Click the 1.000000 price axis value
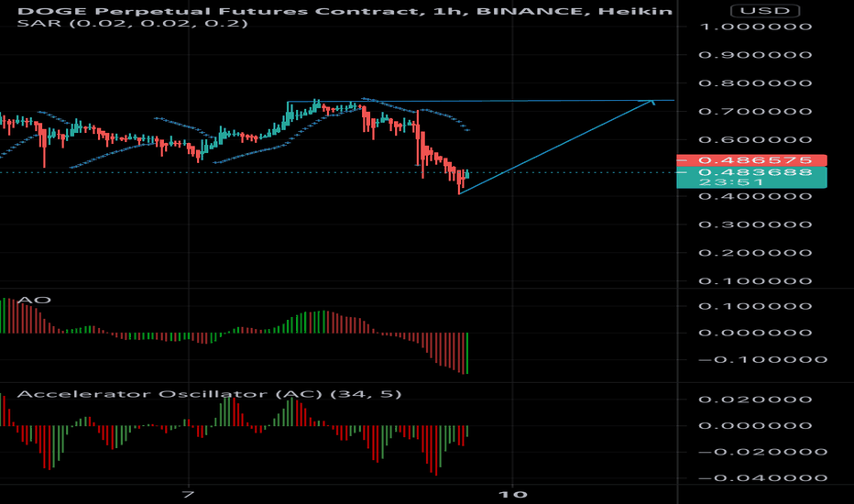The height and width of the screenshot is (504, 854). click(x=755, y=27)
